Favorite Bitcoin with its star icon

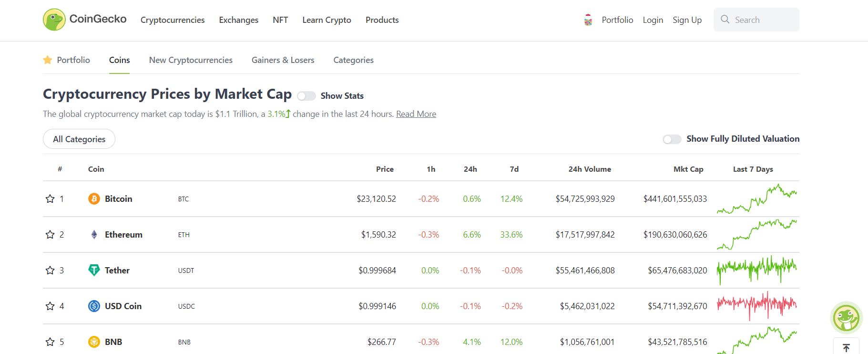click(x=50, y=199)
